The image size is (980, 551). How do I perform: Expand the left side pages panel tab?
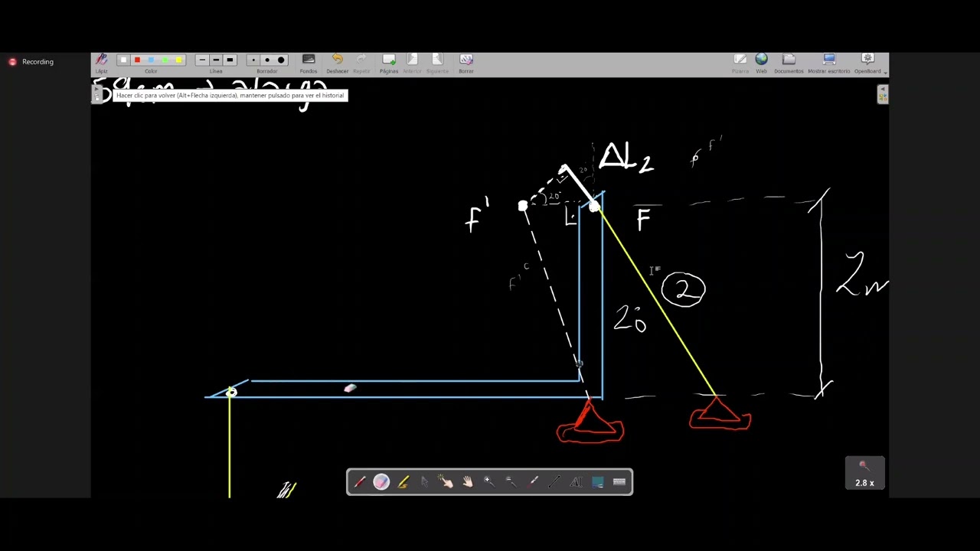[96, 94]
